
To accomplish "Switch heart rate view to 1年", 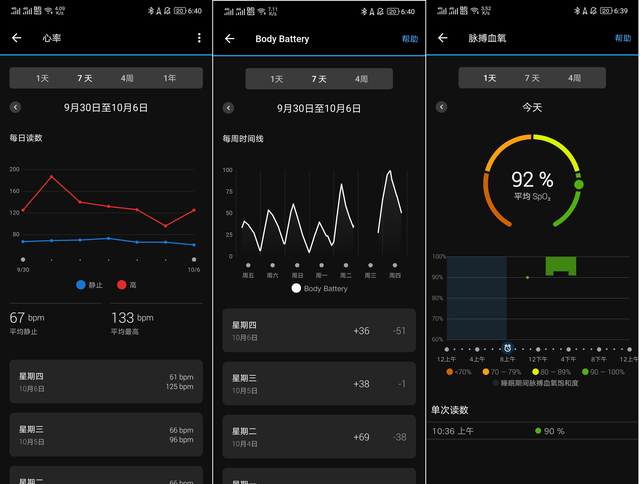I will [x=169, y=78].
